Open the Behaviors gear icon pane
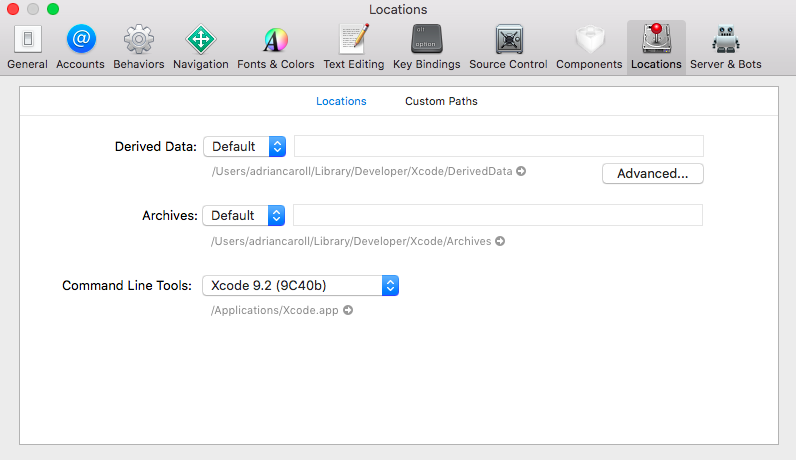Screen dimensions: 796x460 click(x=139, y=47)
